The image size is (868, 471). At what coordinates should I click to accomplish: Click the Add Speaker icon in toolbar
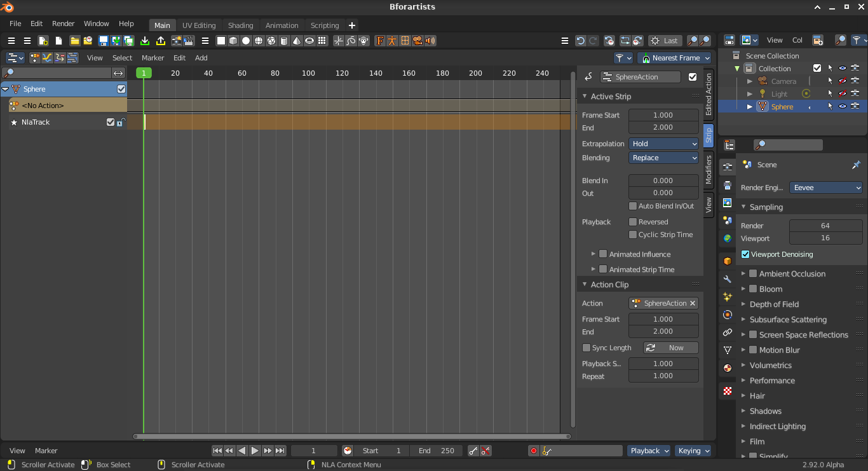(x=431, y=41)
